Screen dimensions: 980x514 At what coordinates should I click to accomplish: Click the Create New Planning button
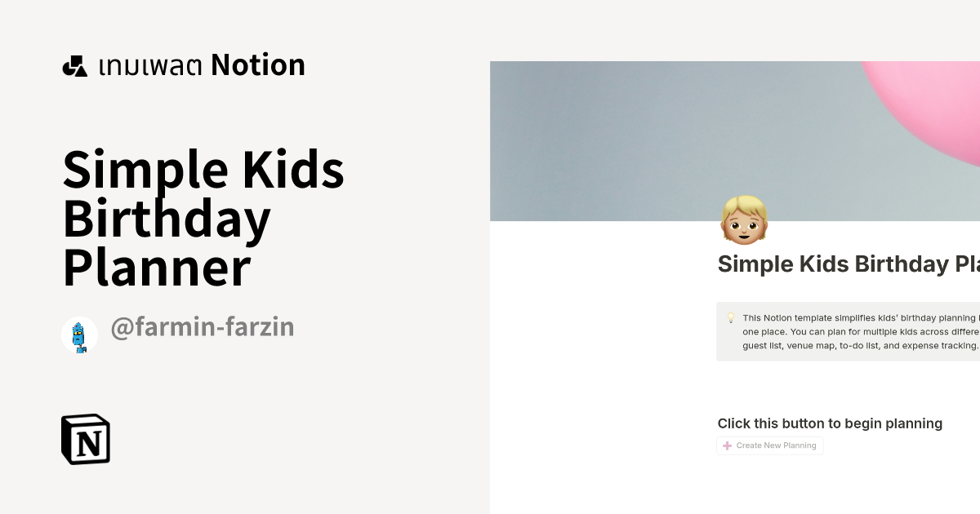click(769, 445)
